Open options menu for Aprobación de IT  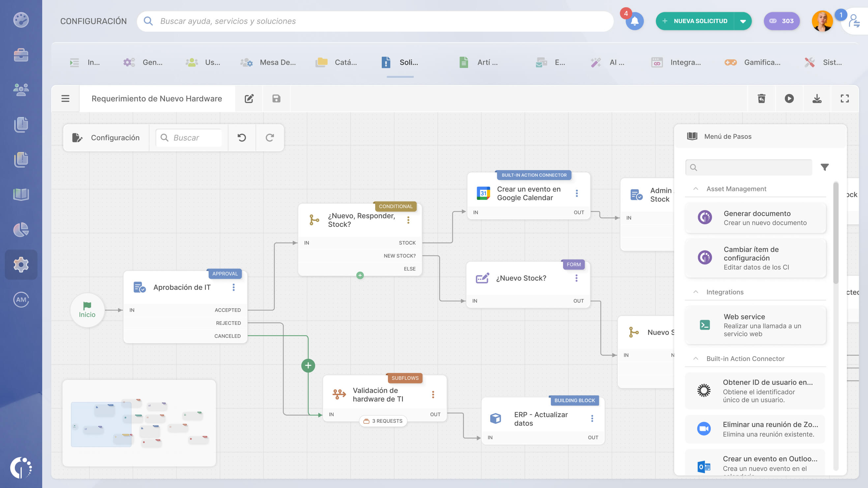tap(233, 287)
